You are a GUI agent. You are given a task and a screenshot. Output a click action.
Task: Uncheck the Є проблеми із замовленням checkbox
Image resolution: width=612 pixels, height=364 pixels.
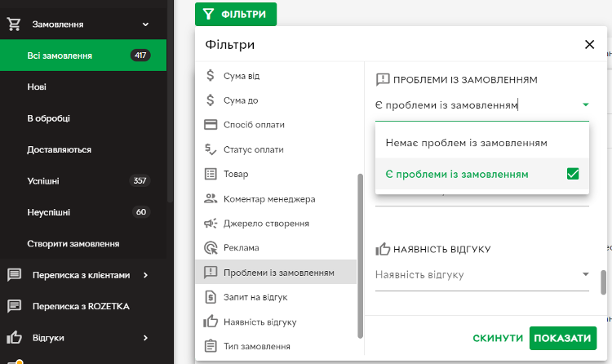coord(573,174)
